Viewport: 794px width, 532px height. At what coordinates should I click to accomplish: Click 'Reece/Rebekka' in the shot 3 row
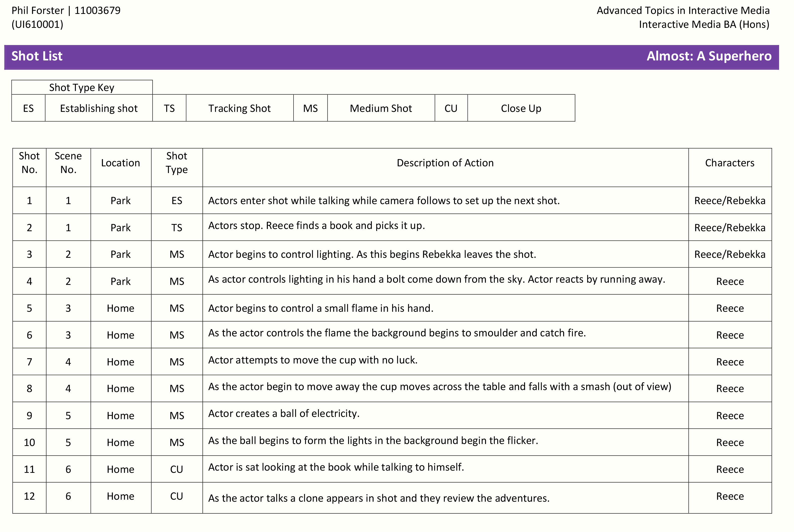(x=730, y=255)
